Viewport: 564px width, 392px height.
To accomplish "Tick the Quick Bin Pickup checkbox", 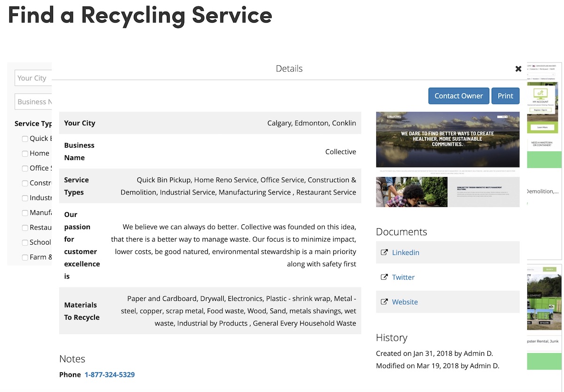I will tap(25, 138).
